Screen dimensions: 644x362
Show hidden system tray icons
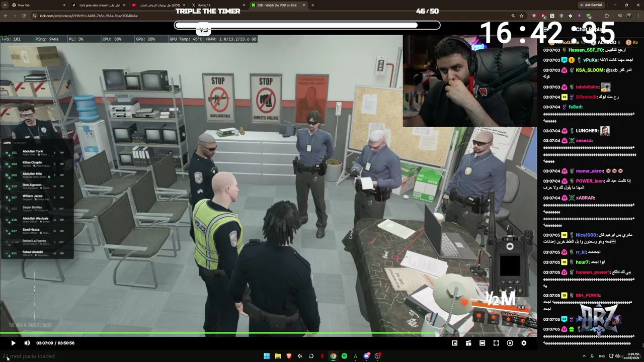point(584,356)
